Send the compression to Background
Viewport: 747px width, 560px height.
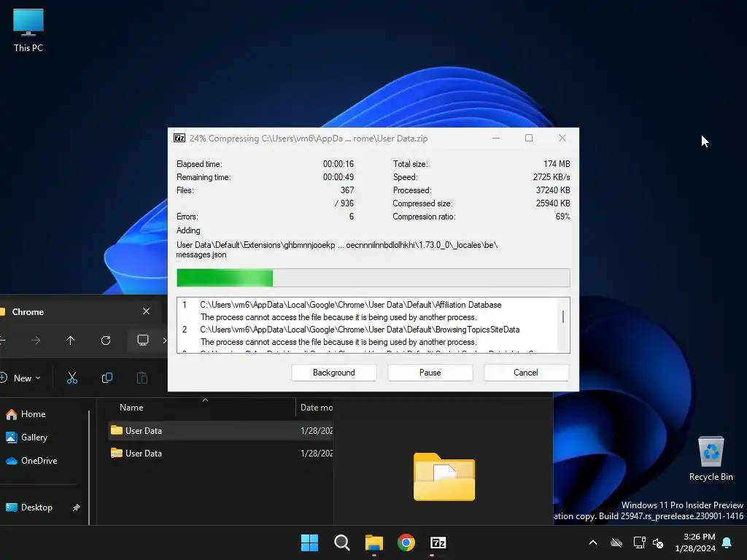point(334,373)
